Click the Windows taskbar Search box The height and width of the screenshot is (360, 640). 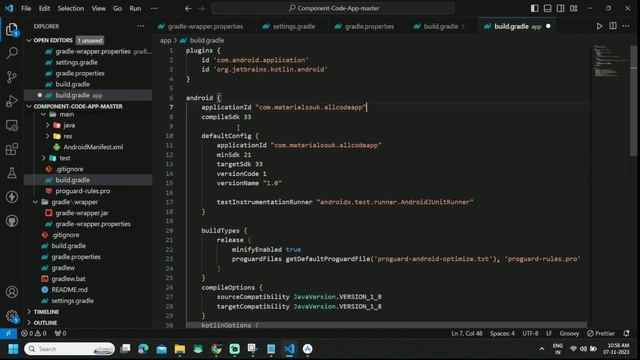click(69, 349)
